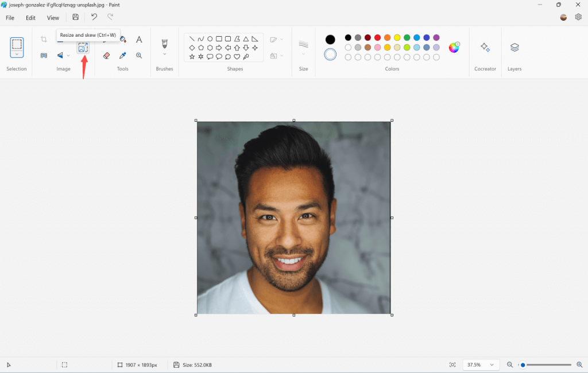Open the Layers panel
588x373 pixels.
coord(514,48)
